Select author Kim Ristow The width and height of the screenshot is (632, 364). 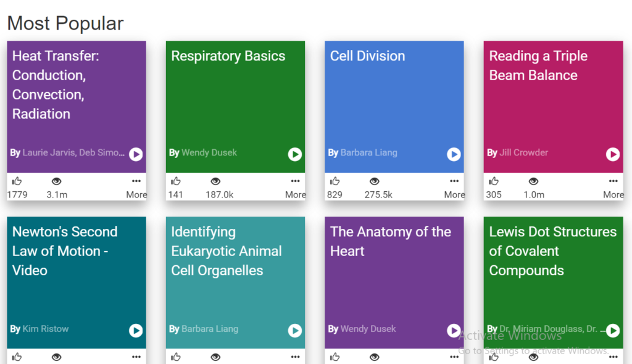(46, 329)
